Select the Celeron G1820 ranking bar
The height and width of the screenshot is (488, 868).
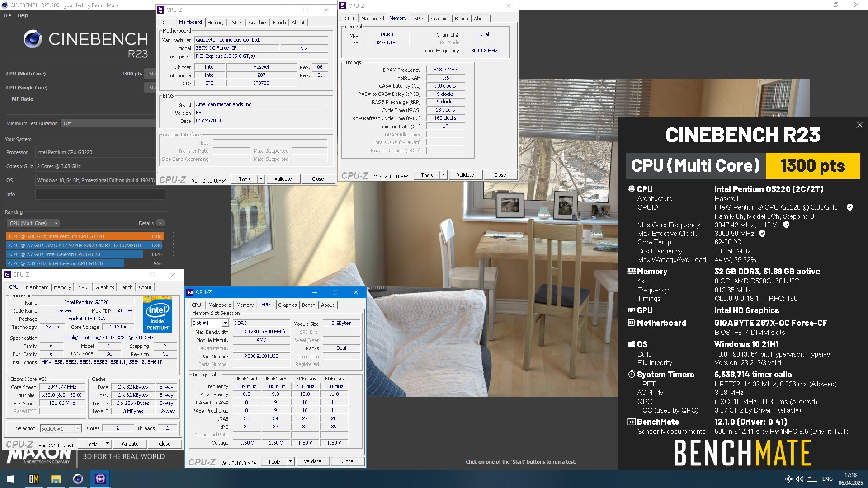pyautogui.click(x=85, y=254)
